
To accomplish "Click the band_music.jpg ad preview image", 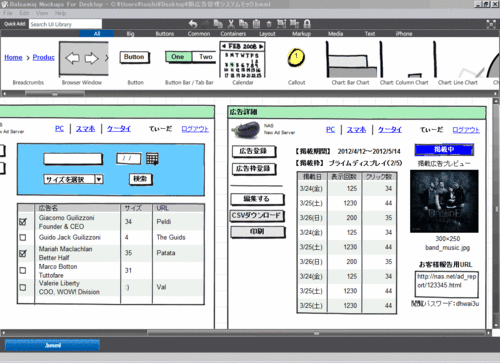I will 444,201.
